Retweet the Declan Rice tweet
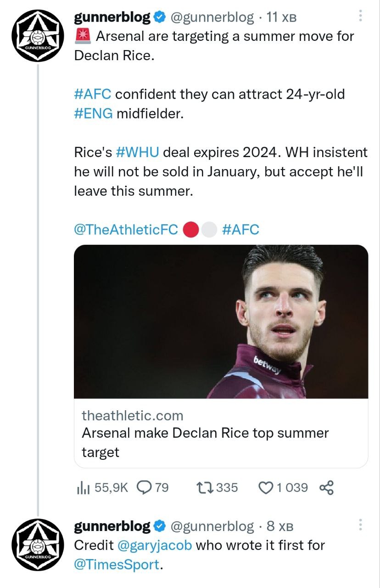The image size is (380, 588). [x=203, y=487]
